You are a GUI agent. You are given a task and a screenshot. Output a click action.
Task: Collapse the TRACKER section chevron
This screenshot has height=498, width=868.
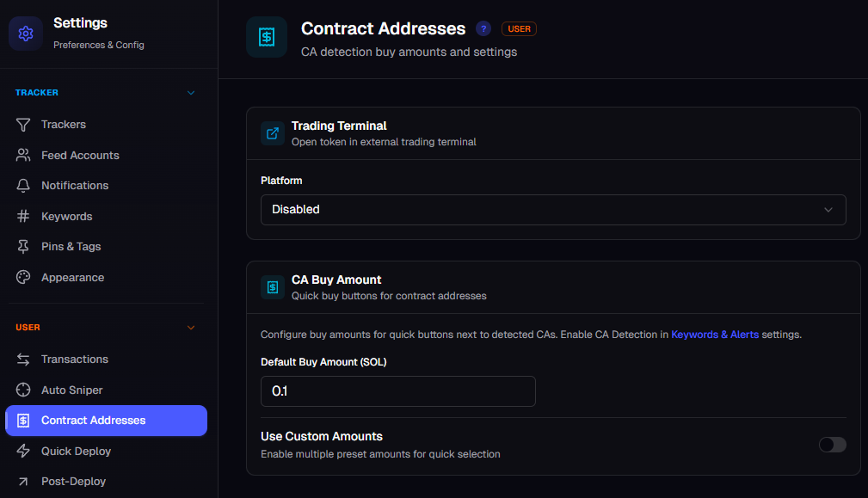coord(191,92)
